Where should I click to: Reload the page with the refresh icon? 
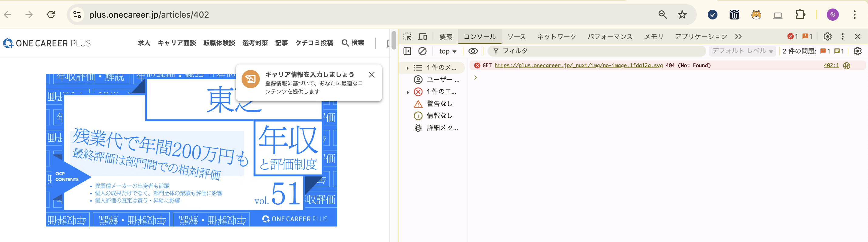pos(51,15)
